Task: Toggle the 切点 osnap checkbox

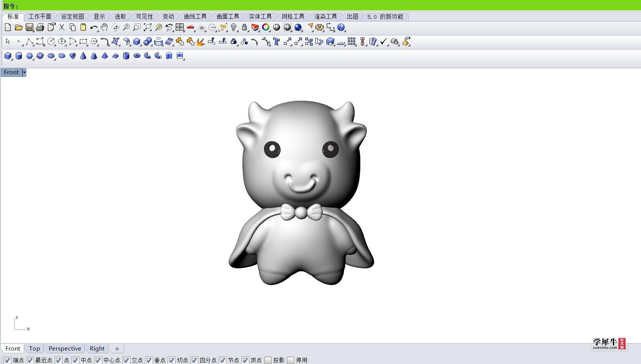Action: [x=171, y=360]
